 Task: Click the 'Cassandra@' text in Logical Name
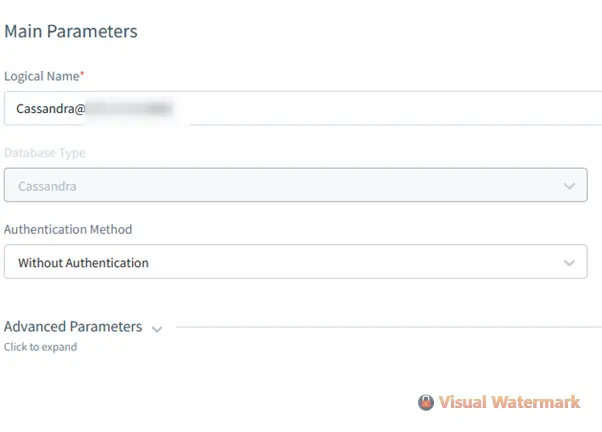pos(51,109)
